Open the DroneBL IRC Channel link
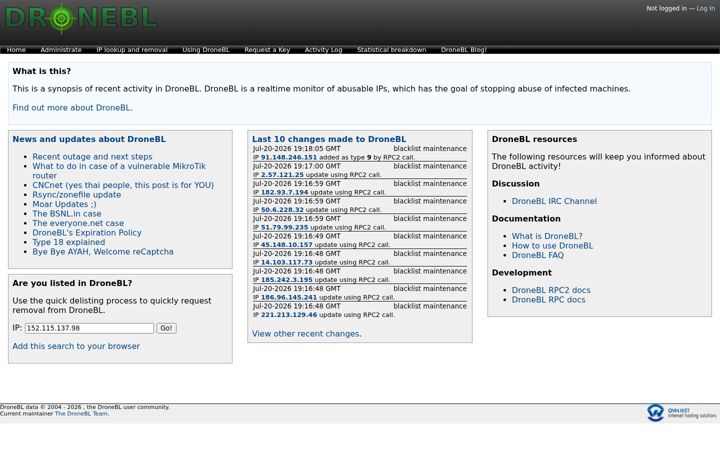 [554, 201]
